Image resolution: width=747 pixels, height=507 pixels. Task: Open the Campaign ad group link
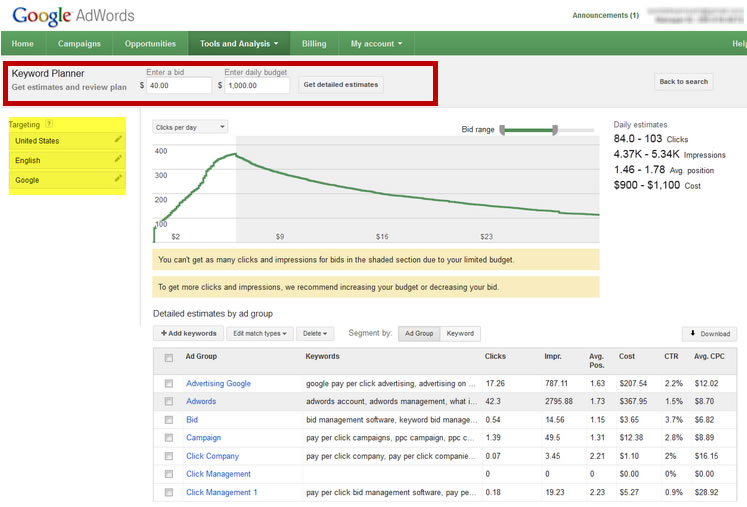coord(203,437)
